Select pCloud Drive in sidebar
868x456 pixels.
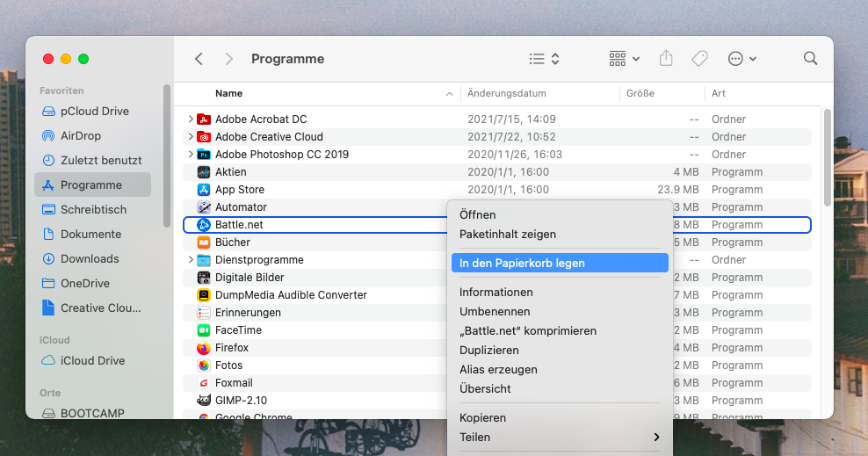[x=93, y=112]
